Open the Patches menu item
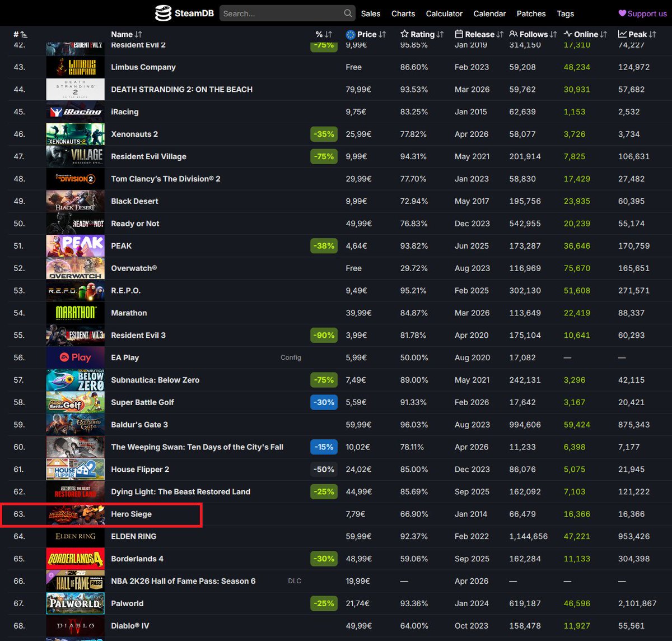 click(x=531, y=13)
